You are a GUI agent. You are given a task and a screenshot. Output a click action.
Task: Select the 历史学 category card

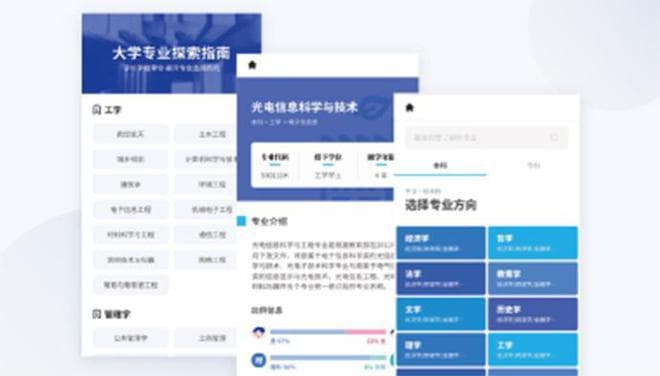pyautogui.click(x=533, y=314)
